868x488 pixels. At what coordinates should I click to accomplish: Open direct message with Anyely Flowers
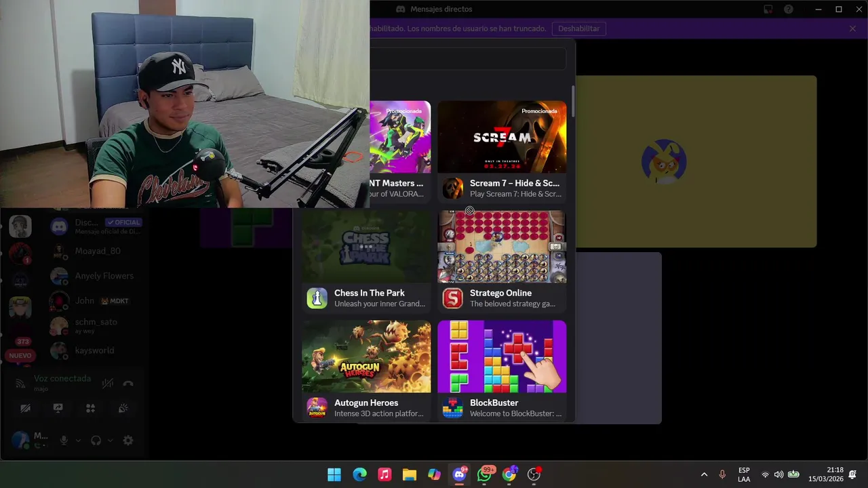point(98,276)
